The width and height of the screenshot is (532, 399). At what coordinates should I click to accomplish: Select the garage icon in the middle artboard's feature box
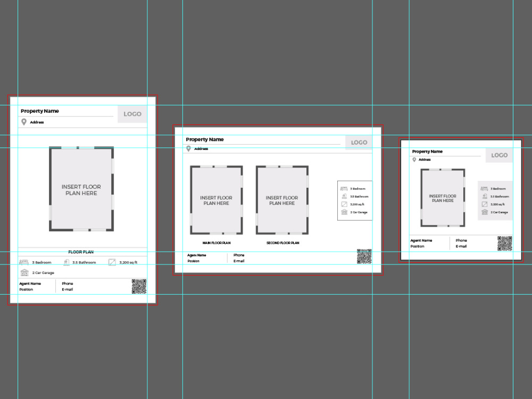[x=344, y=212]
